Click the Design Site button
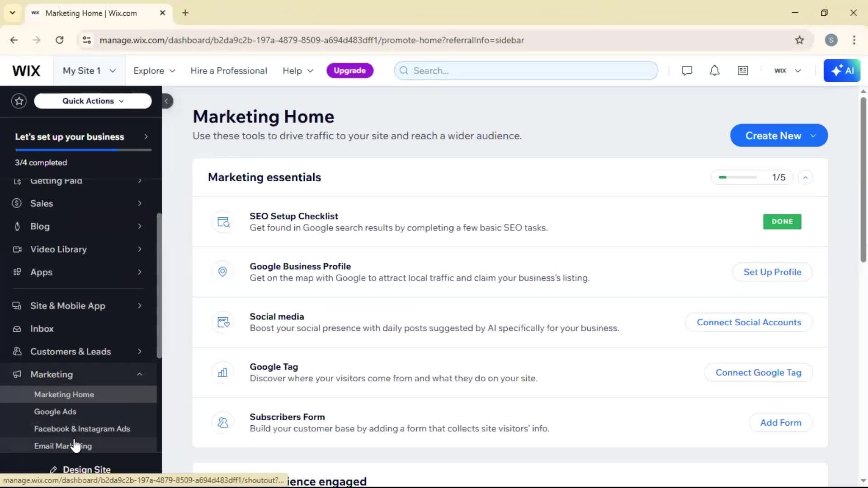 pos(80,469)
